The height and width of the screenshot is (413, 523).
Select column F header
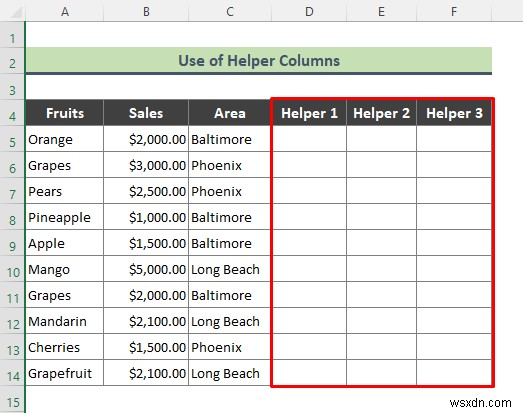tap(454, 11)
